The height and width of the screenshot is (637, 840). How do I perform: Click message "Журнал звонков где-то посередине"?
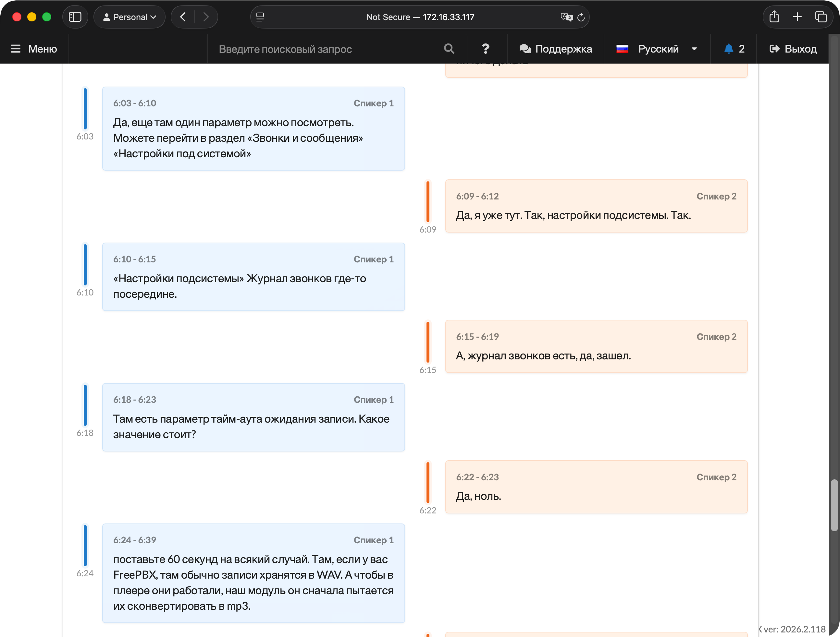[x=253, y=277]
